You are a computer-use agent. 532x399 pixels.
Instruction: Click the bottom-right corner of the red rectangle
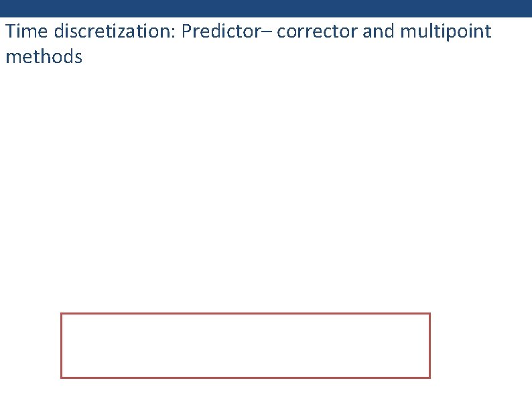(x=429, y=378)
